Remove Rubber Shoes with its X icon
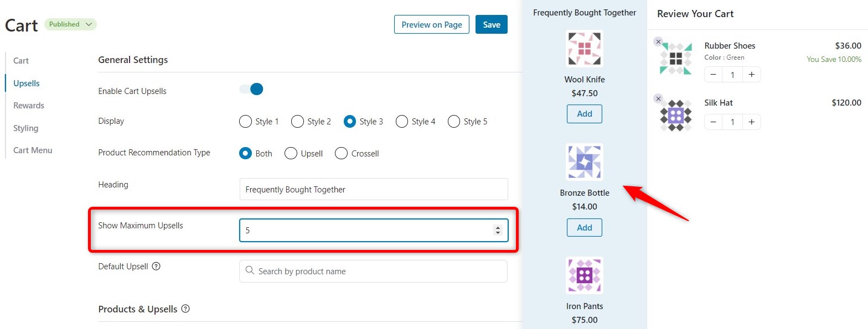Image resolution: width=868 pixels, height=329 pixels. [658, 41]
